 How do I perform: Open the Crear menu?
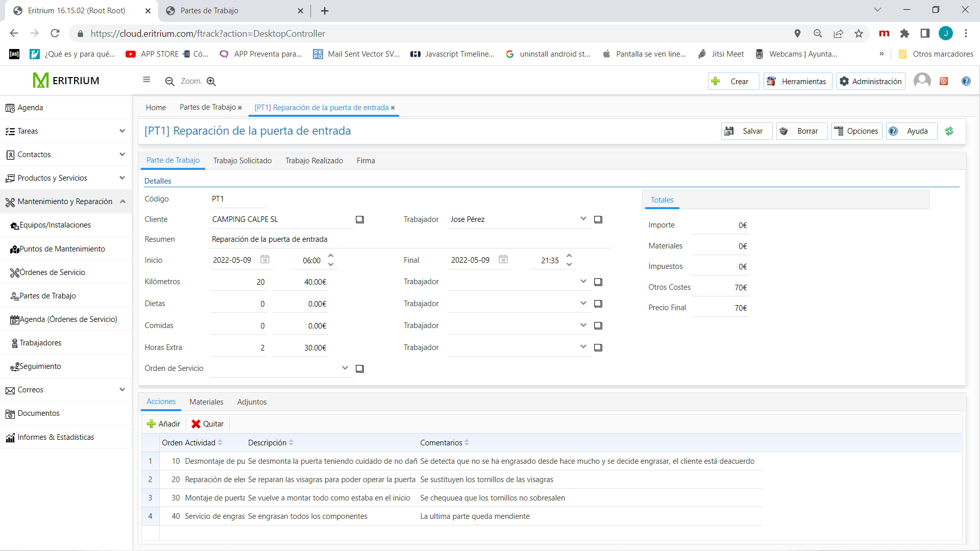[733, 81]
